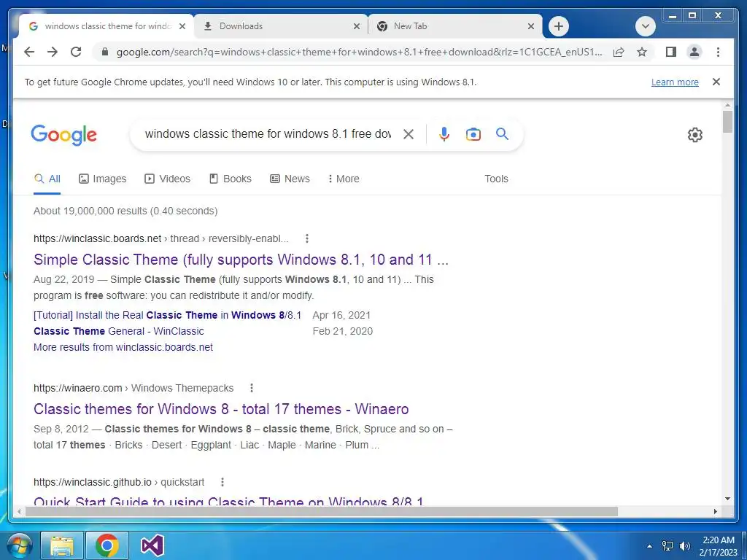Start voice search with the microphone icon

(444, 134)
